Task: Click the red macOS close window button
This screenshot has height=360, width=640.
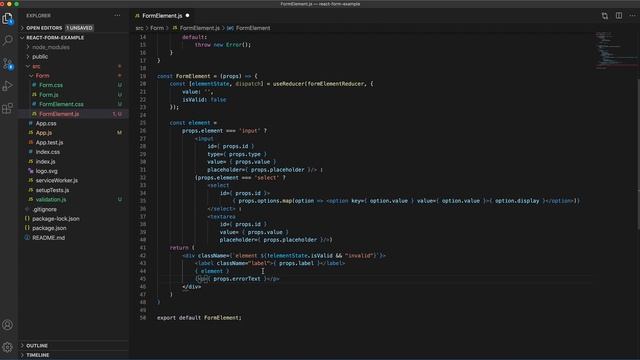Action: point(2,4)
